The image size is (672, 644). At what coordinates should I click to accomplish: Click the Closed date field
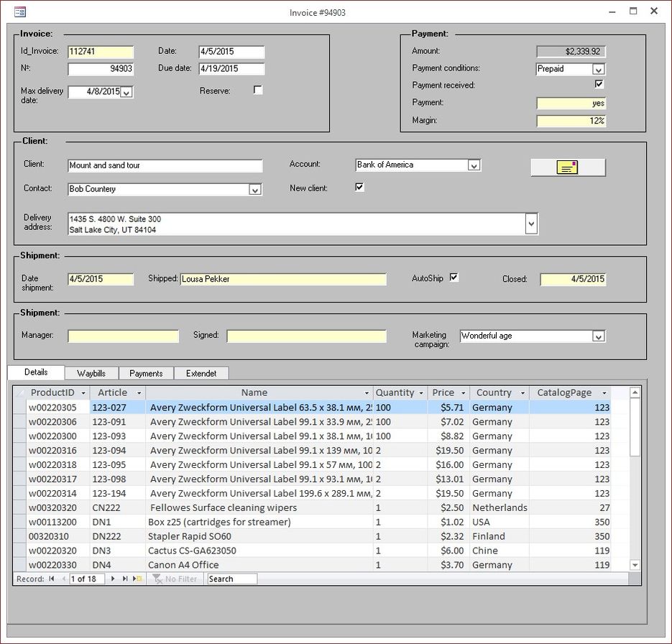pyautogui.click(x=573, y=280)
